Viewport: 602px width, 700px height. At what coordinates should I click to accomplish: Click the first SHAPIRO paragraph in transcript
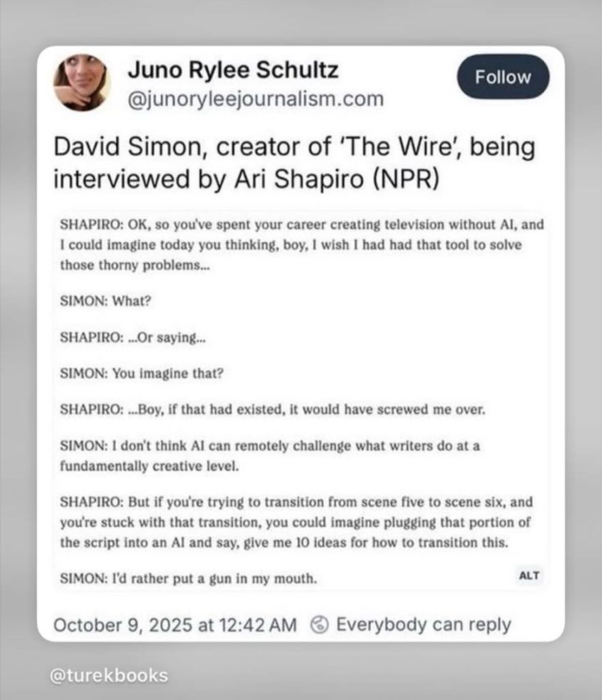pyautogui.click(x=301, y=244)
